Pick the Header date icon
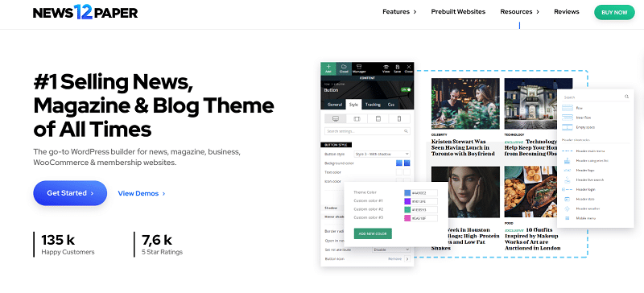 pyautogui.click(x=568, y=199)
